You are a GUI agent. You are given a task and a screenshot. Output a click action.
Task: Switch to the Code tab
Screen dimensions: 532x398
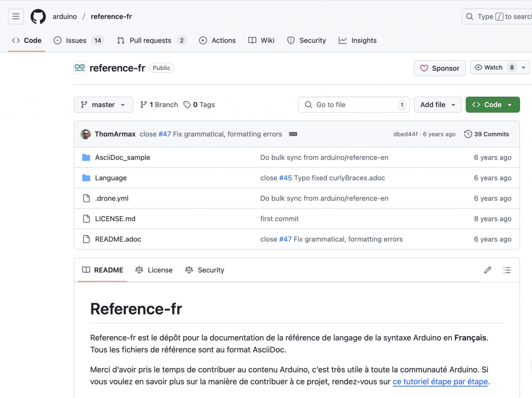tap(27, 41)
